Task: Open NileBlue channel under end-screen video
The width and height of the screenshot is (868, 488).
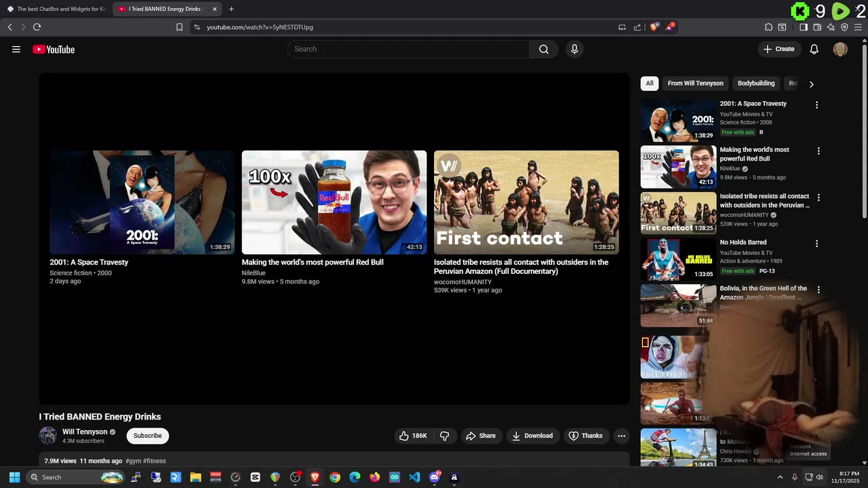Action: 254,273
